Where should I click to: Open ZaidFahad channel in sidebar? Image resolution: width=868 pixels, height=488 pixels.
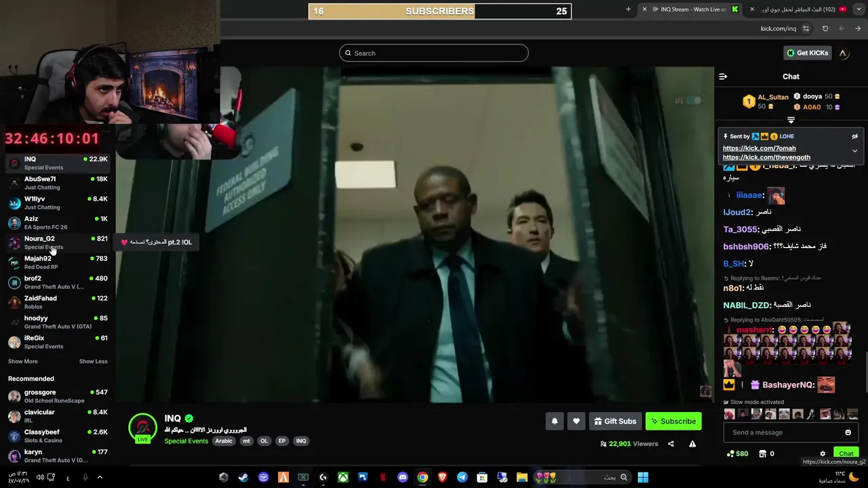click(x=58, y=302)
